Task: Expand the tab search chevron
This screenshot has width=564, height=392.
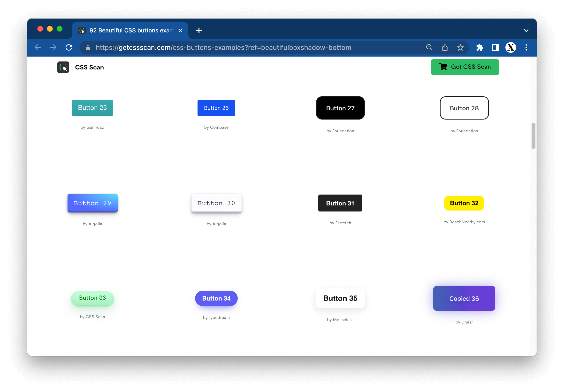Action: tap(526, 31)
